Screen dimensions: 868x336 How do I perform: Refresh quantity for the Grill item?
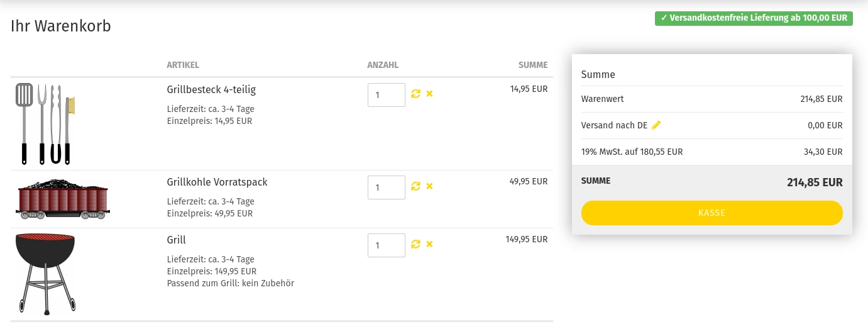415,244
